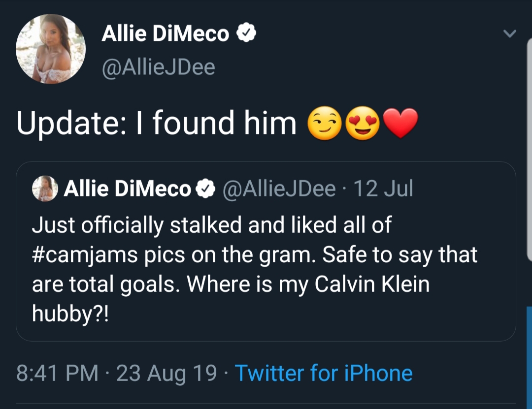Tap the verified badge beside the top name
Image resolution: width=532 pixels, height=409 pixels.
coord(246,32)
